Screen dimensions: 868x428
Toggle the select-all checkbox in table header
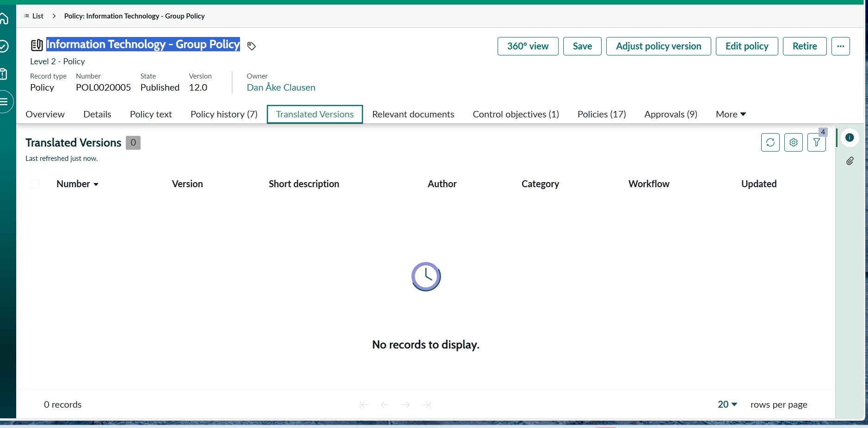coord(35,184)
